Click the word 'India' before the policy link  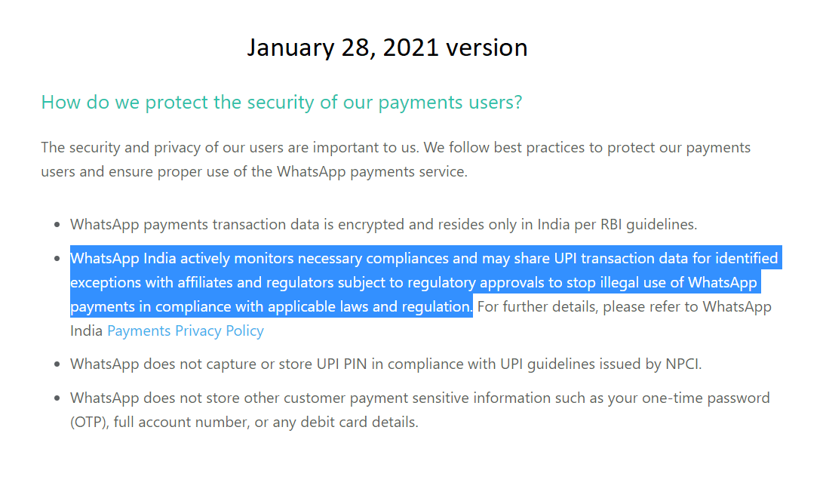(x=86, y=330)
